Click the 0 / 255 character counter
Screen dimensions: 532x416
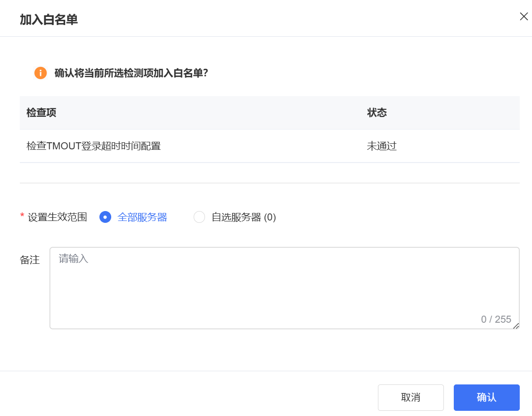point(496,319)
